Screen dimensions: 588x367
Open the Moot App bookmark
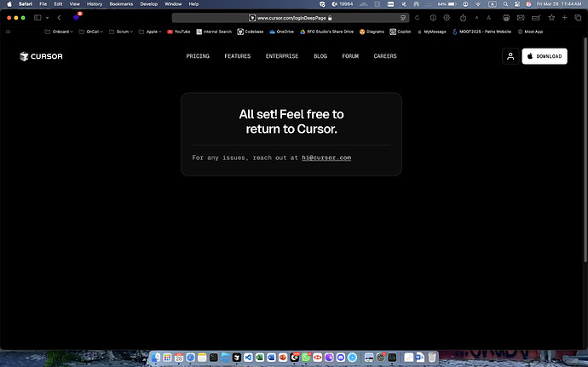(x=530, y=32)
